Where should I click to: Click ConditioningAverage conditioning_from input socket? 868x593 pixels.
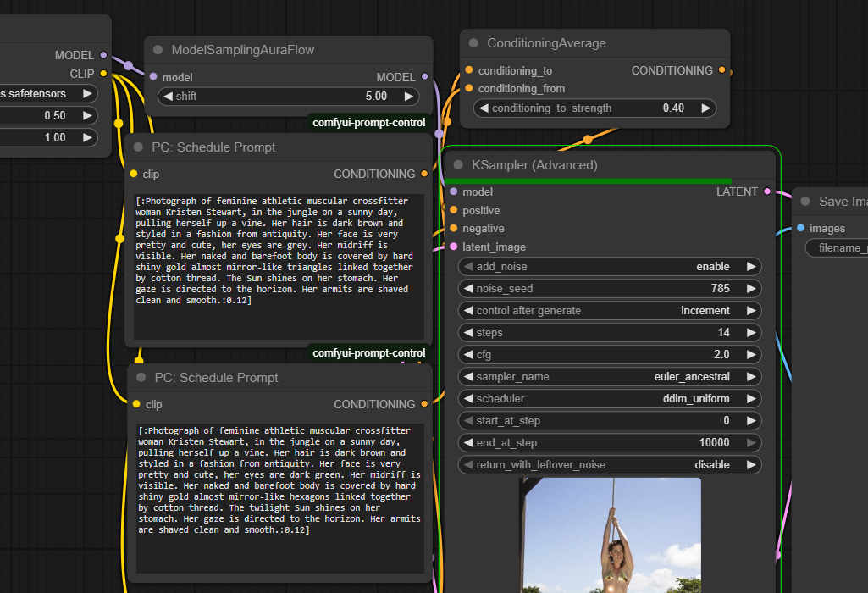pyautogui.click(x=469, y=88)
